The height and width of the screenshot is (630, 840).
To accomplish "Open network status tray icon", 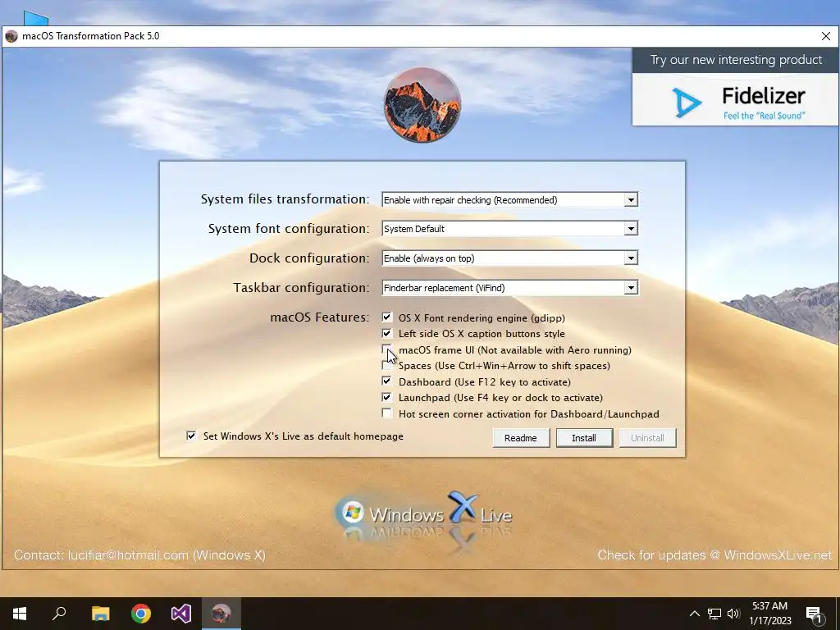I will [714, 614].
